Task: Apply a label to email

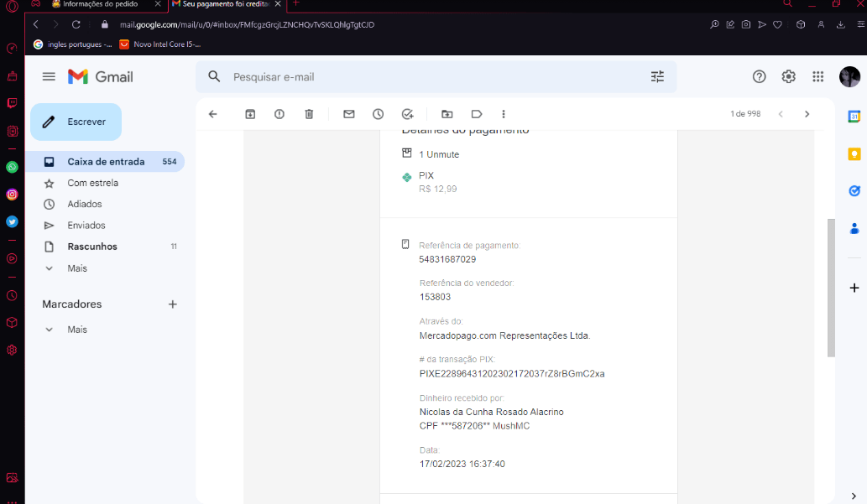Action: 477,114
